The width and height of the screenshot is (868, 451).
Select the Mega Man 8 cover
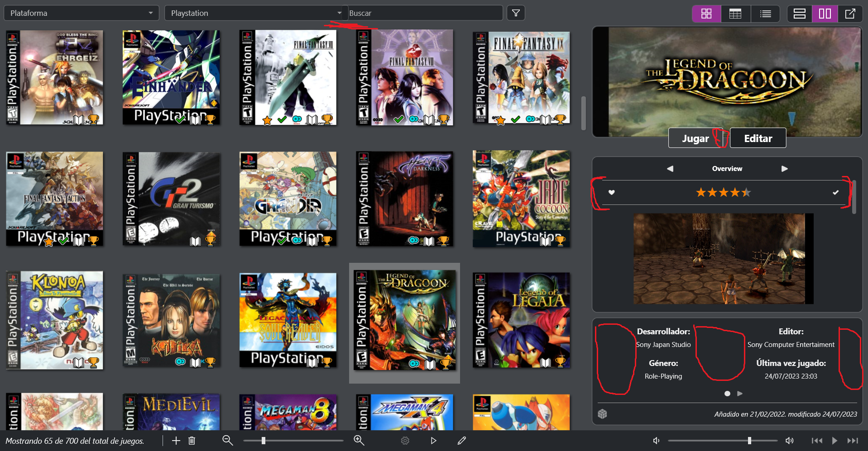[288, 412]
